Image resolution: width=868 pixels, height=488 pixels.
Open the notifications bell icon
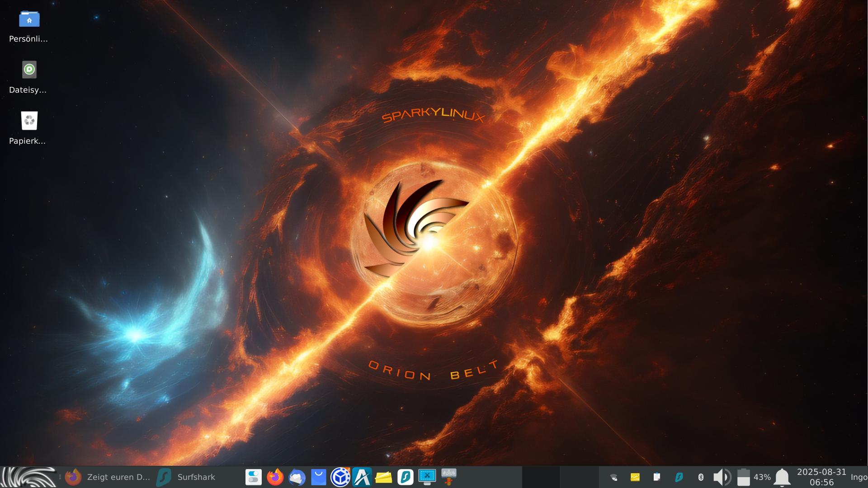[782, 477]
